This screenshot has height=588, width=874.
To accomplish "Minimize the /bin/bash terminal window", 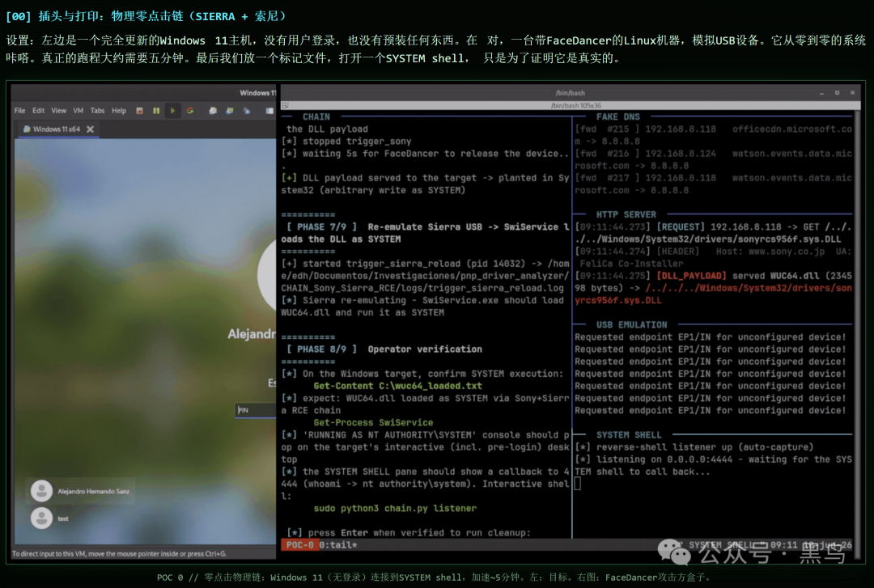I will click(x=821, y=93).
